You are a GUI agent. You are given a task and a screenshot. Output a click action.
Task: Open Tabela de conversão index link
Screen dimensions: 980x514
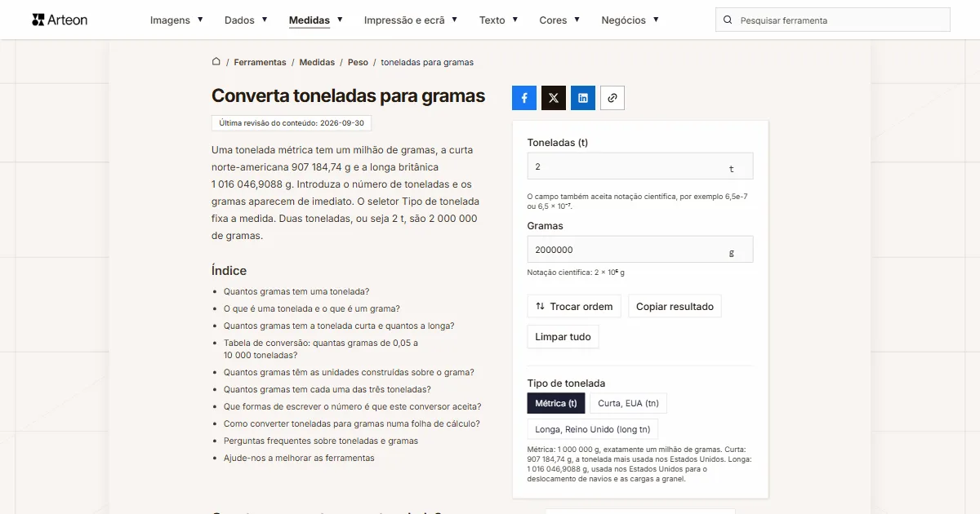tap(321, 349)
